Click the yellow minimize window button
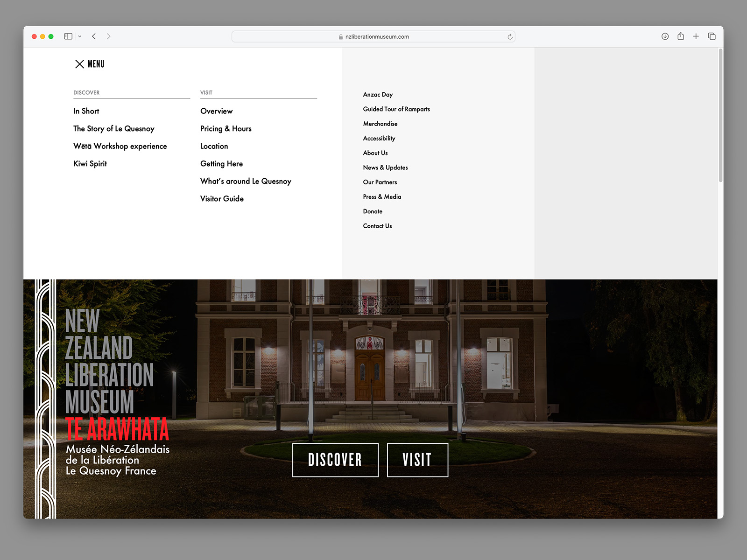Viewport: 747px width, 560px height. tap(42, 36)
